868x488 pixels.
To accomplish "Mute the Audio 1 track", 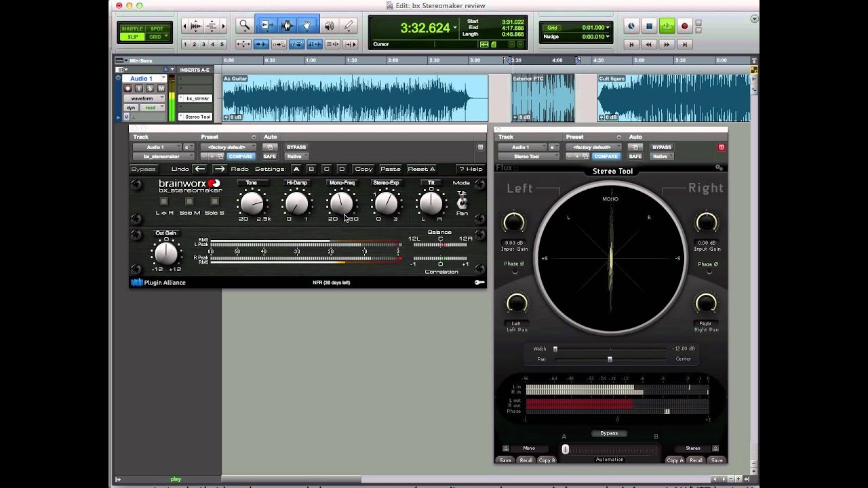I will click(x=161, y=88).
